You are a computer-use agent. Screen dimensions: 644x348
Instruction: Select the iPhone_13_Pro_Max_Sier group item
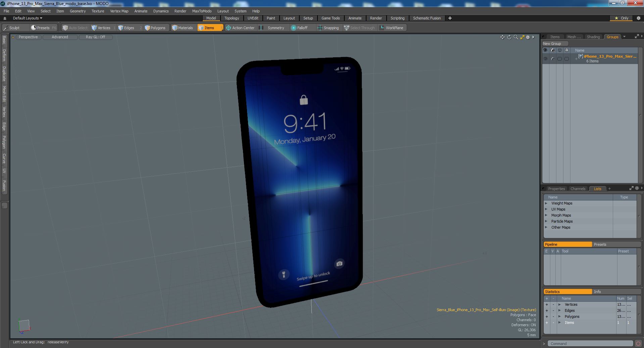tap(610, 56)
